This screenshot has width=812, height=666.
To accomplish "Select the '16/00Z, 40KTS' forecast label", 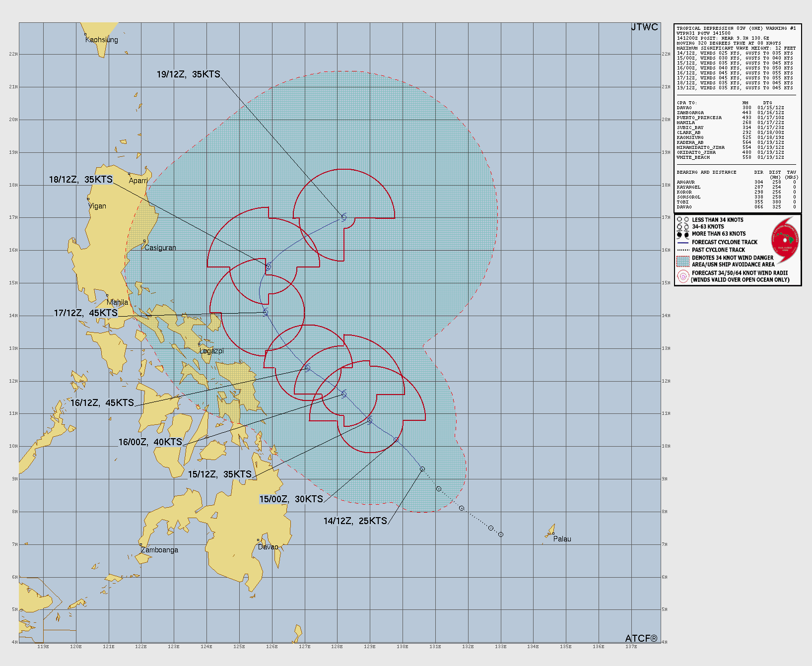I will pos(150,442).
